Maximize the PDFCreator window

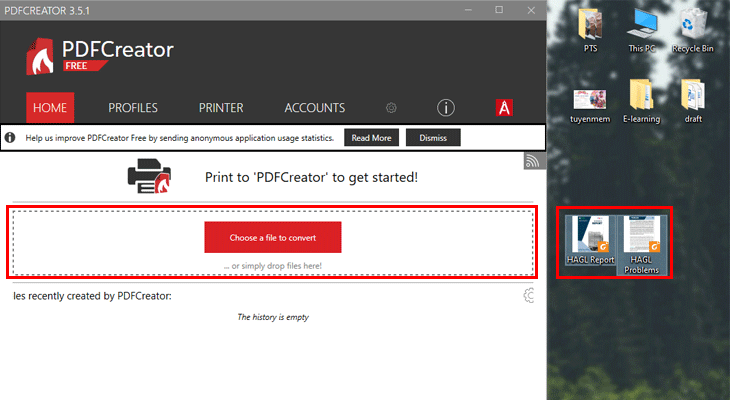[499, 10]
